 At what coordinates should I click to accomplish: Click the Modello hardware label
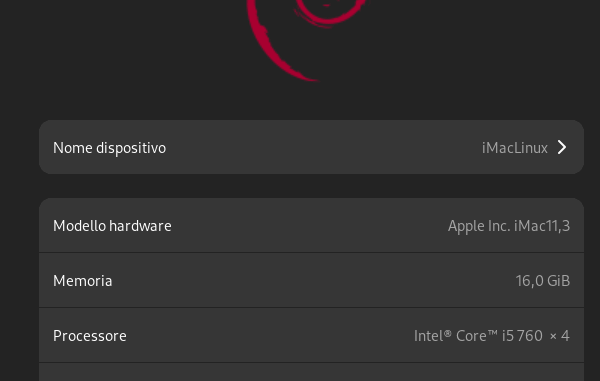pos(112,226)
